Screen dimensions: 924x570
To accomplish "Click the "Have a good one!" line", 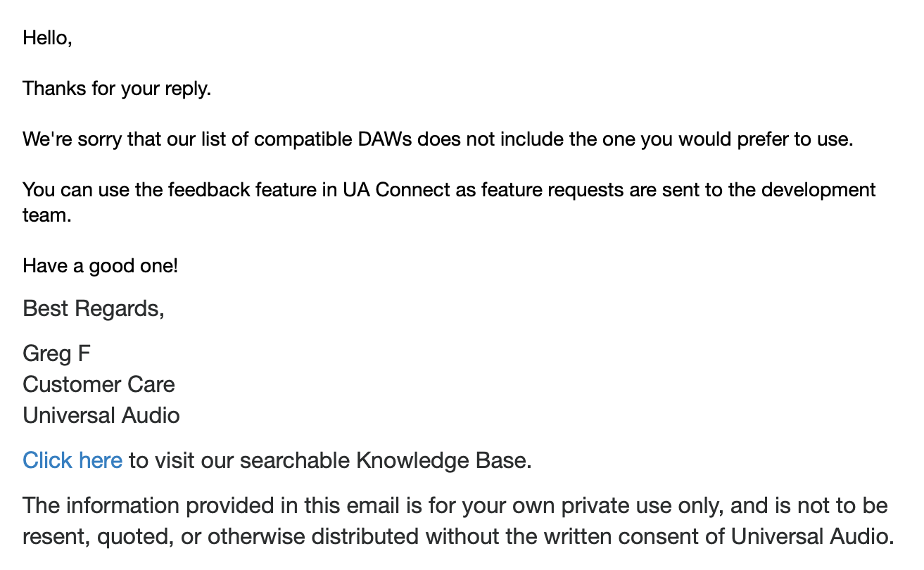I will (100, 266).
